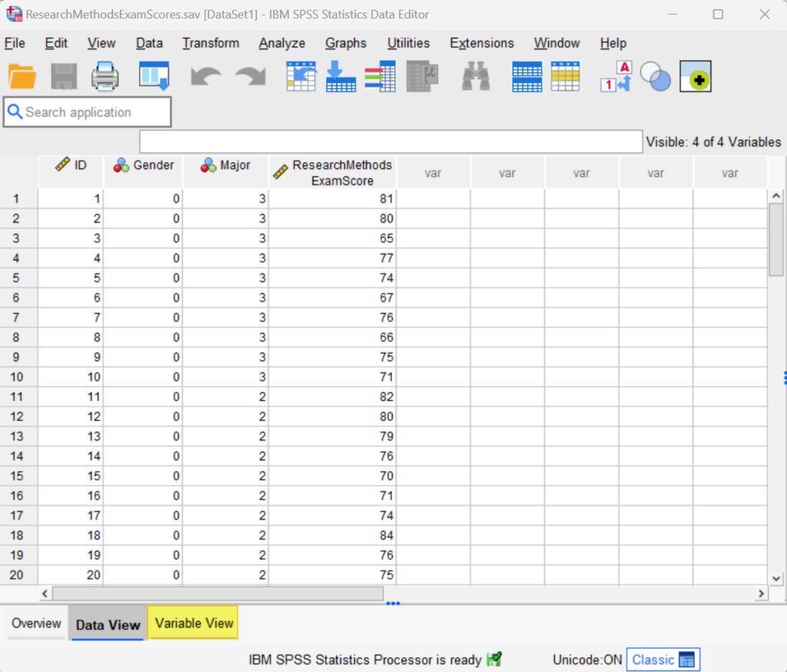Image resolution: width=787 pixels, height=672 pixels.
Task: Insert new cases into the data
Action: click(340, 76)
